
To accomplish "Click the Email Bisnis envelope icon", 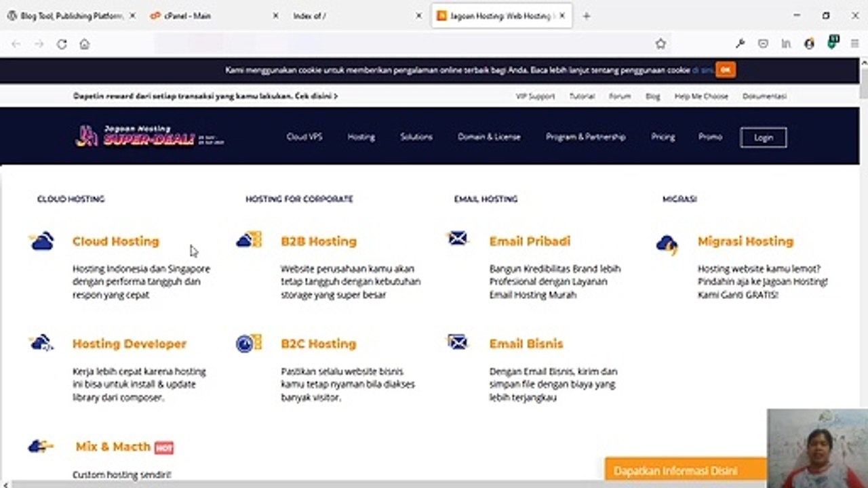I will point(458,342).
